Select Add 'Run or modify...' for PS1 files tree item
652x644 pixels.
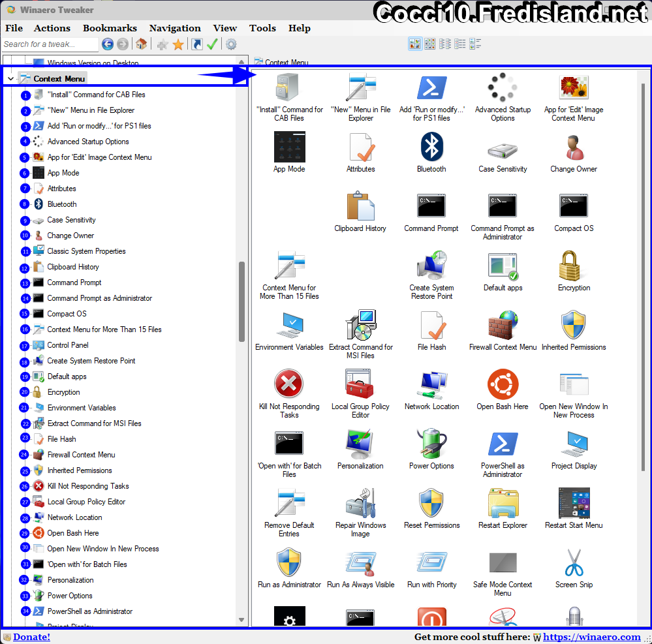tap(99, 126)
